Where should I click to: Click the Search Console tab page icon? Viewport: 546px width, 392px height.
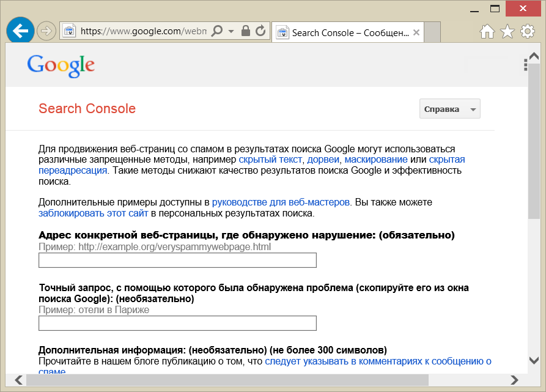[x=282, y=33]
